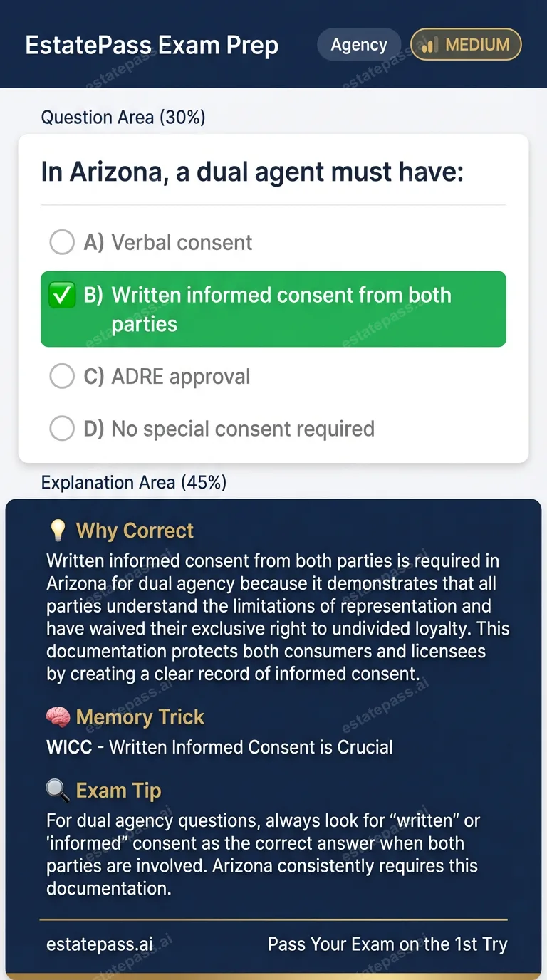Click the MEDIUM difficulty badge

pyautogui.click(x=467, y=45)
